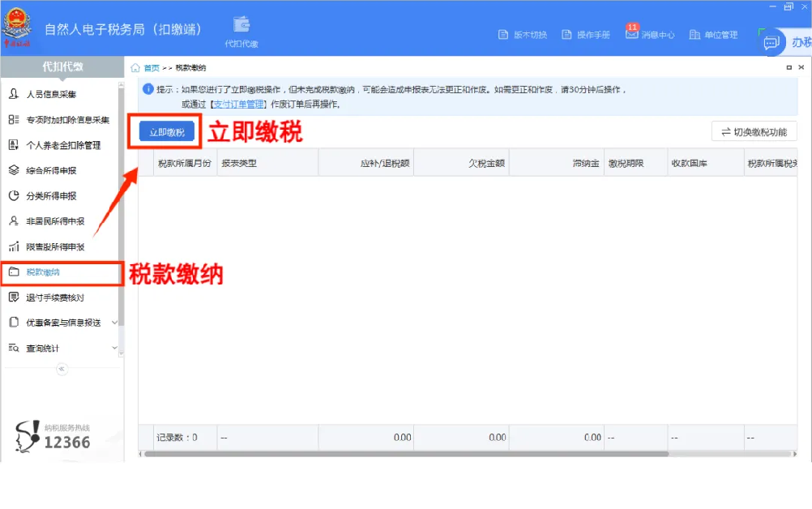Click the home icon in breadcrumb
The height and width of the screenshot is (509, 812).
(135, 68)
